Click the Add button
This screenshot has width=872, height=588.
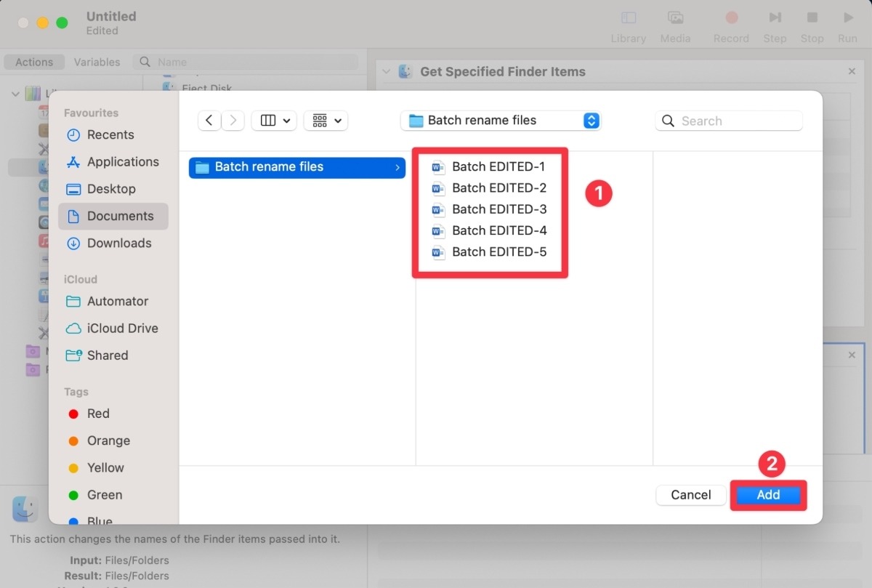tap(768, 494)
